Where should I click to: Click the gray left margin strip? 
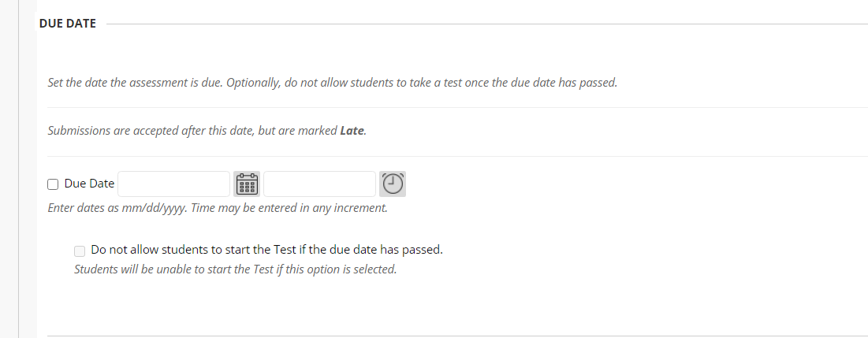tap(9, 169)
